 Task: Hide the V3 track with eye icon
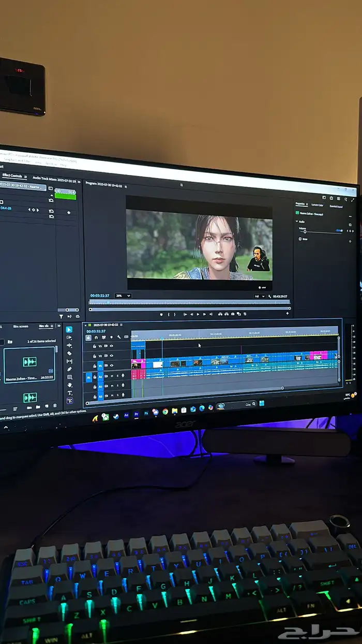[x=112, y=346]
